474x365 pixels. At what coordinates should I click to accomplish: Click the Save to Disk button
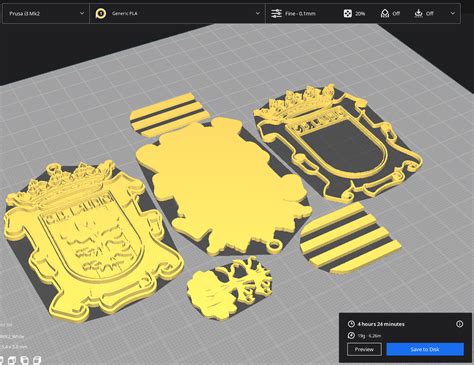(425, 349)
